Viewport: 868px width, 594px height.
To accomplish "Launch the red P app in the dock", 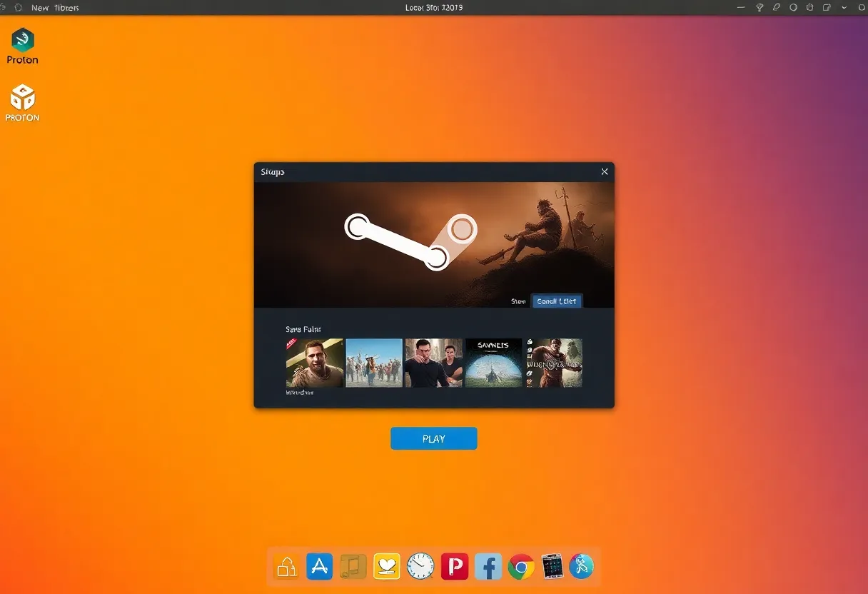I will pos(454,567).
